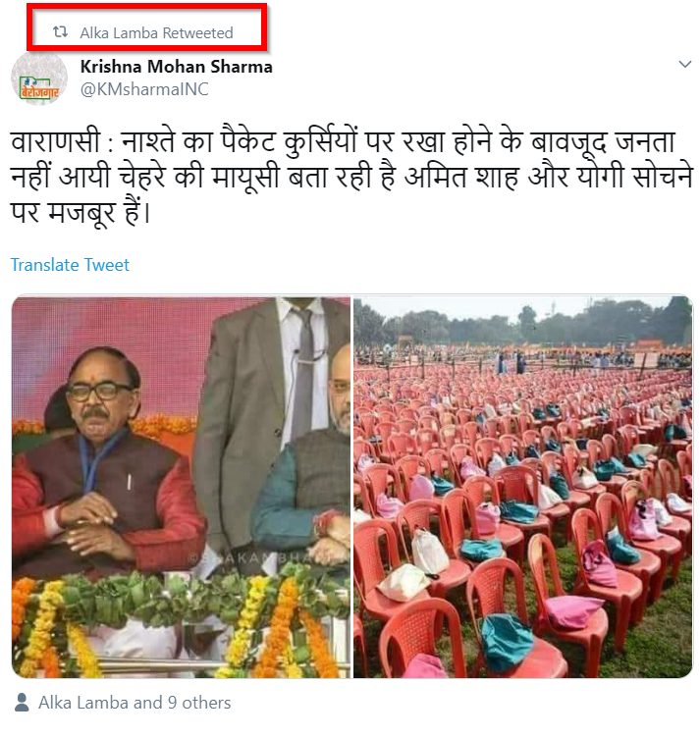Image resolution: width=700 pixels, height=738 pixels.
Task: Click the word Varanasi in the tweet
Action: point(56,142)
